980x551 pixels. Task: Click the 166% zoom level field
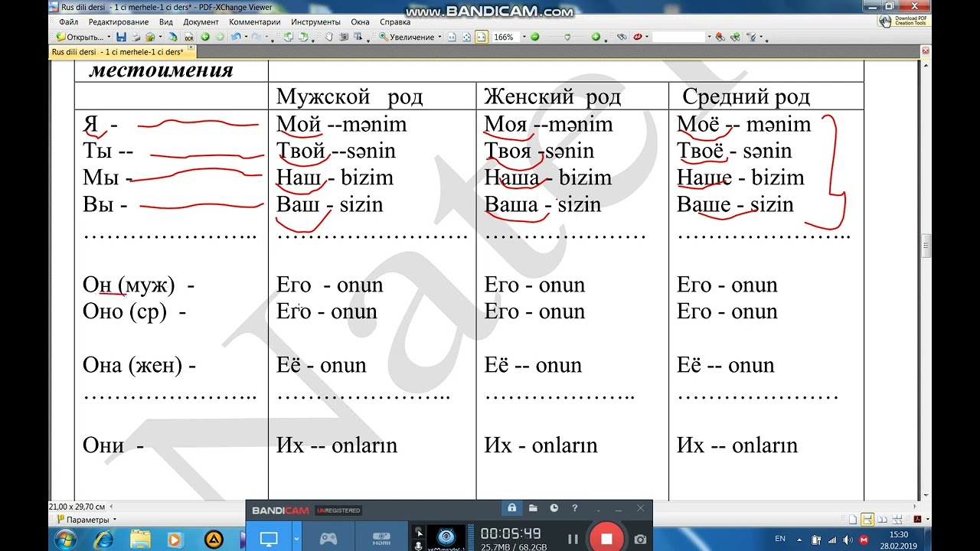(506, 37)
